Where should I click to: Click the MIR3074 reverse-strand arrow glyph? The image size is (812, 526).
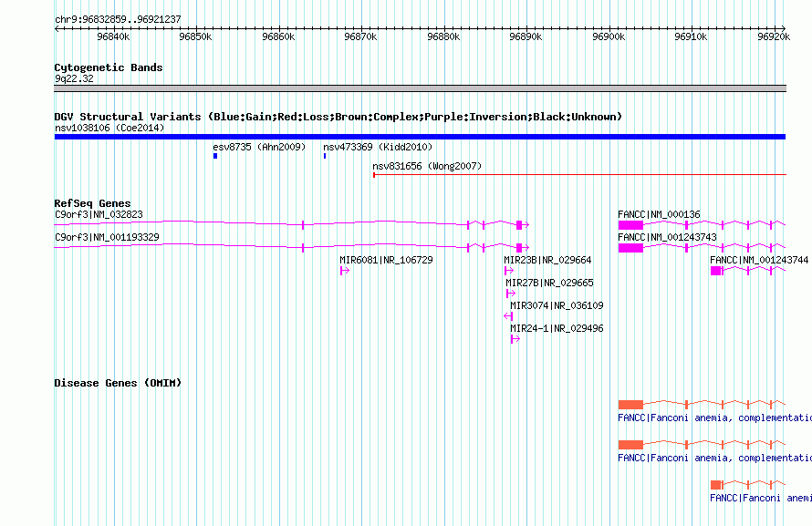(x=508, y=316)
